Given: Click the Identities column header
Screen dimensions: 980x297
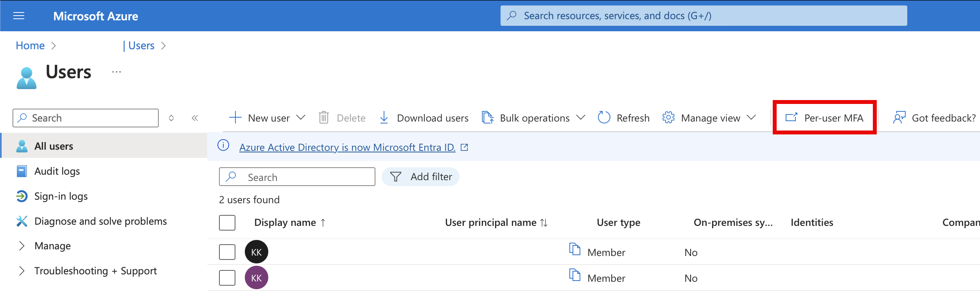Looking at the screenshot, I should 812,222.
